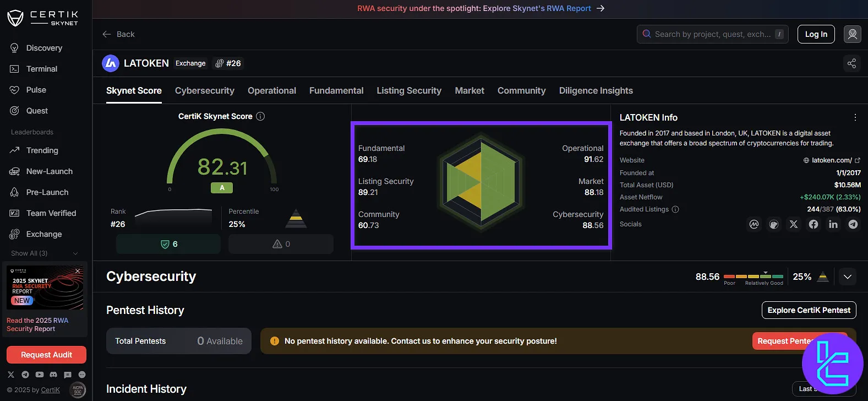Collapse the Cybersecurity section chevron
868x401 pixels.
[847, 277]
